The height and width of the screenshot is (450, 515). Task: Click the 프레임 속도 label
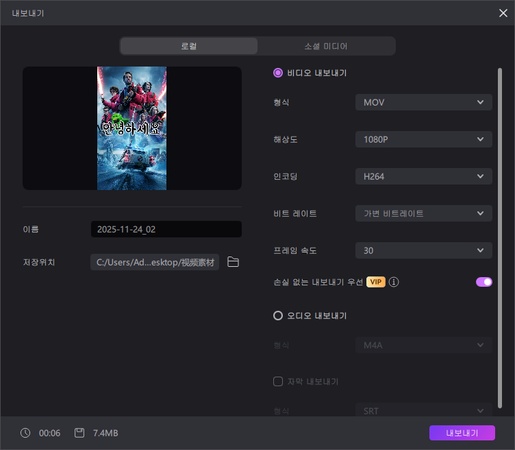click(x=295, y=250)
